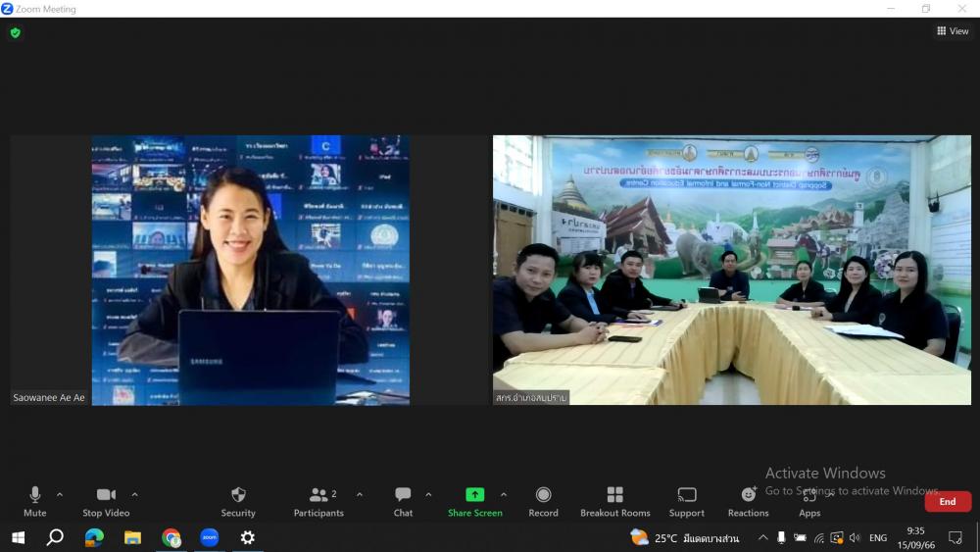Image resolution: width=980 pixels, height=552 pixels.
Task: Open the Chat panel
Action: click(x=403, y=502)
